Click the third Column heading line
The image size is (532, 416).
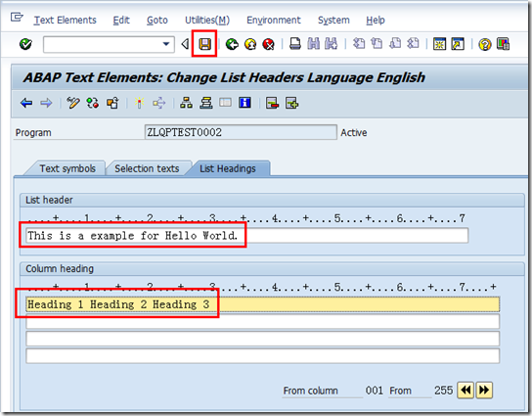coord(263,339)
